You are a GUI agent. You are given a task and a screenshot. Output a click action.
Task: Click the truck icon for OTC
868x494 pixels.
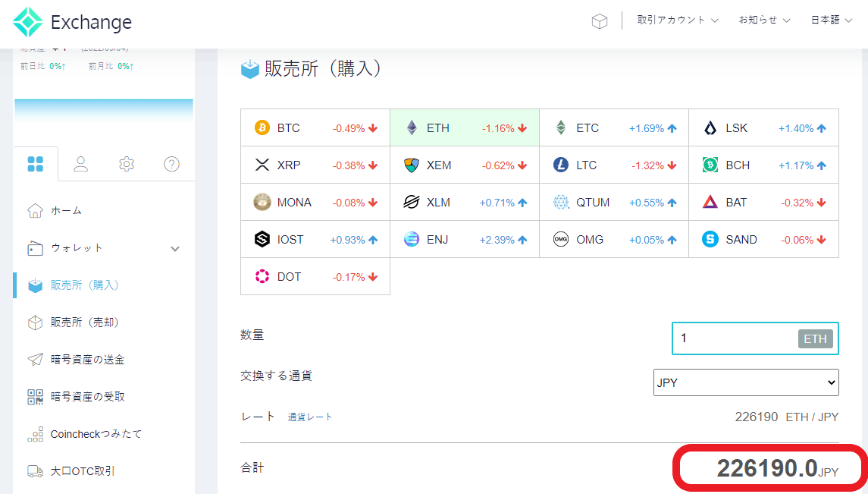(35, 471)
